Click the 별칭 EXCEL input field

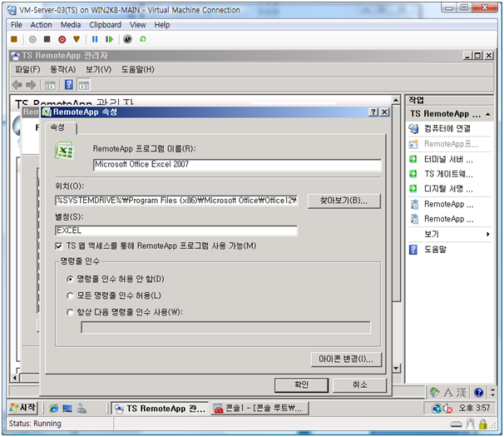(176, 231)
